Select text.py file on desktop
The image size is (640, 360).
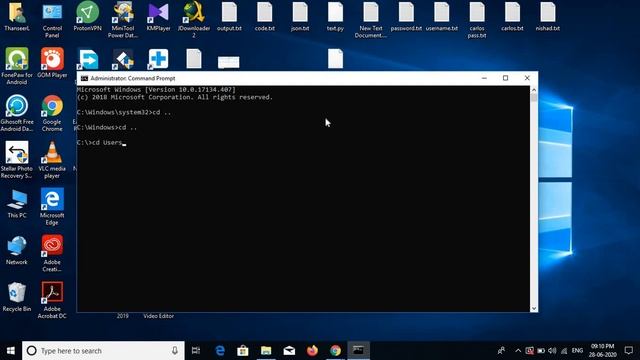335,16
